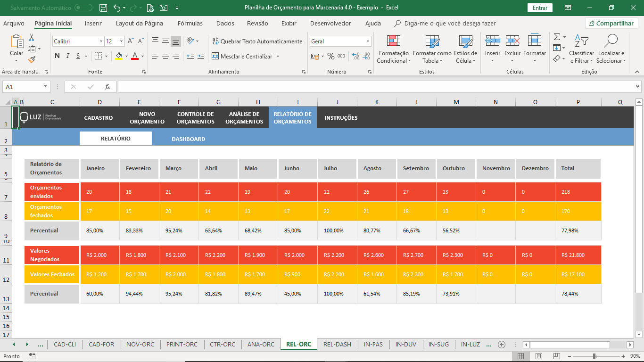
Task: Switch to Page Layout view in status bar
Action: click(x=538, y=356)
